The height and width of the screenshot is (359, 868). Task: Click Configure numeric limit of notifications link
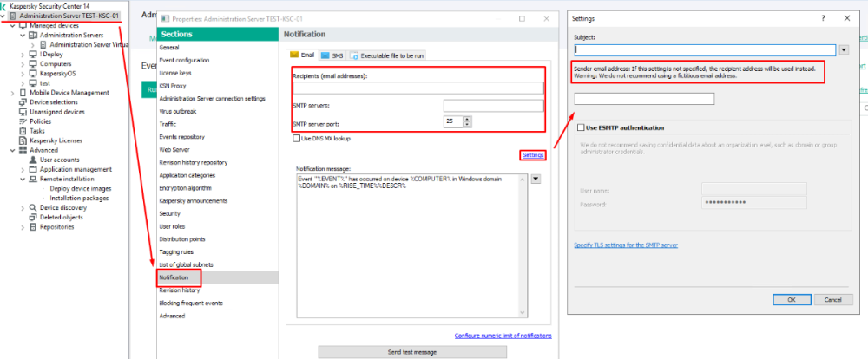pyautogui.click(x=503, y=336)
